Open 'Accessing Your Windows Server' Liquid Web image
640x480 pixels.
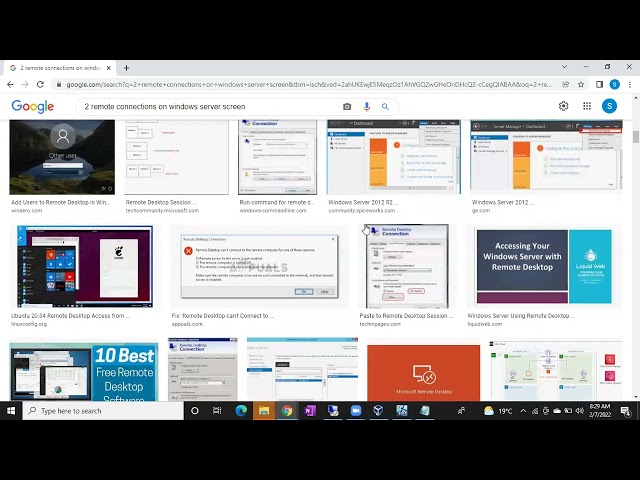pos(544,266)
